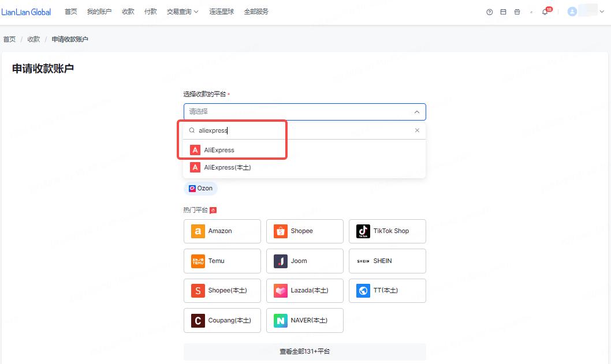Open the 全部服务 nav item
Image resolution: width=611 pixels, height=364 pixels.
point(256,12)
